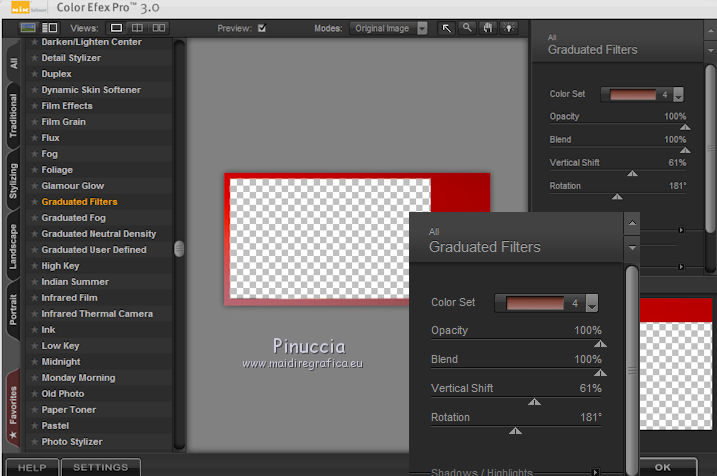Switch to the All filters tab

[13, 63]
